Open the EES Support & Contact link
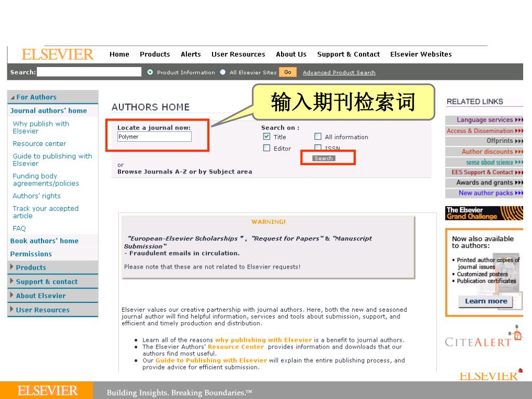 coord(485,172)
